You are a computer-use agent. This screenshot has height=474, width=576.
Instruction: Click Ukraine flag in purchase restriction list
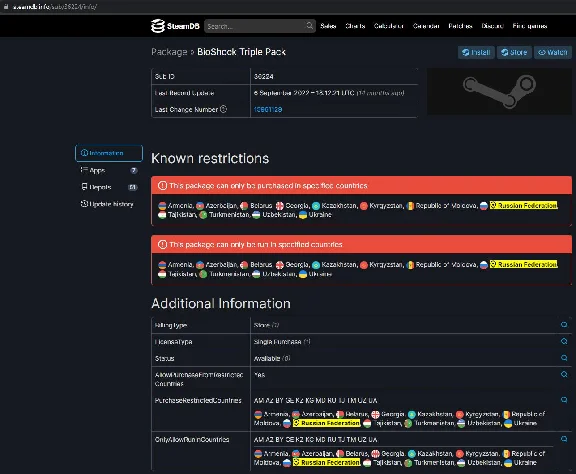[303, 215]
